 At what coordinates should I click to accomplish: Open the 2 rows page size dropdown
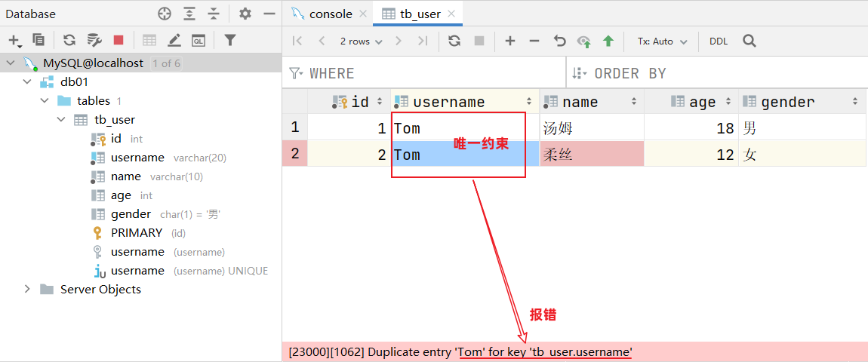[x=361, y=41]
